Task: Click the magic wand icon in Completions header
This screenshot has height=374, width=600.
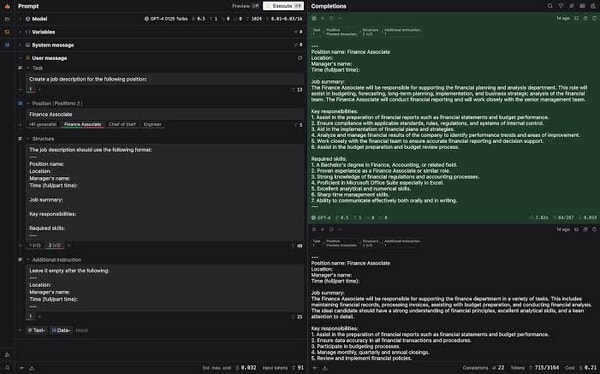Action: tap(572, 6)
